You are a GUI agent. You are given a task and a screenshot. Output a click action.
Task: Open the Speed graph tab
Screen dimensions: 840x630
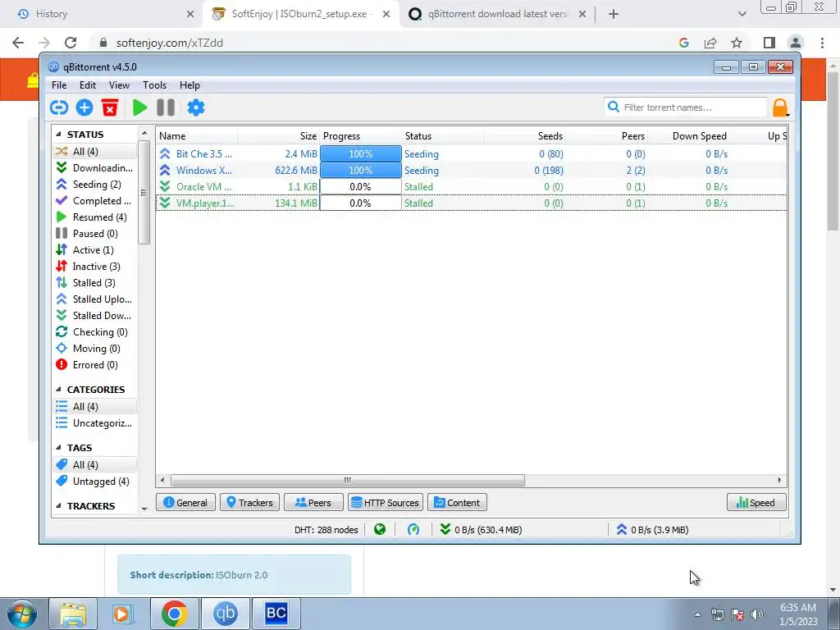[x=756, y=503]
